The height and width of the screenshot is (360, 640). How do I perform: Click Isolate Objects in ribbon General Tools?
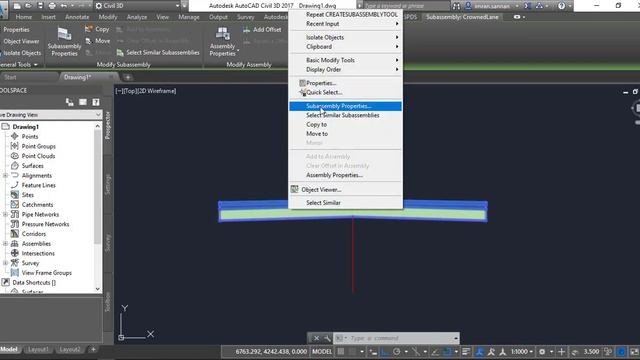click(21, 53)
